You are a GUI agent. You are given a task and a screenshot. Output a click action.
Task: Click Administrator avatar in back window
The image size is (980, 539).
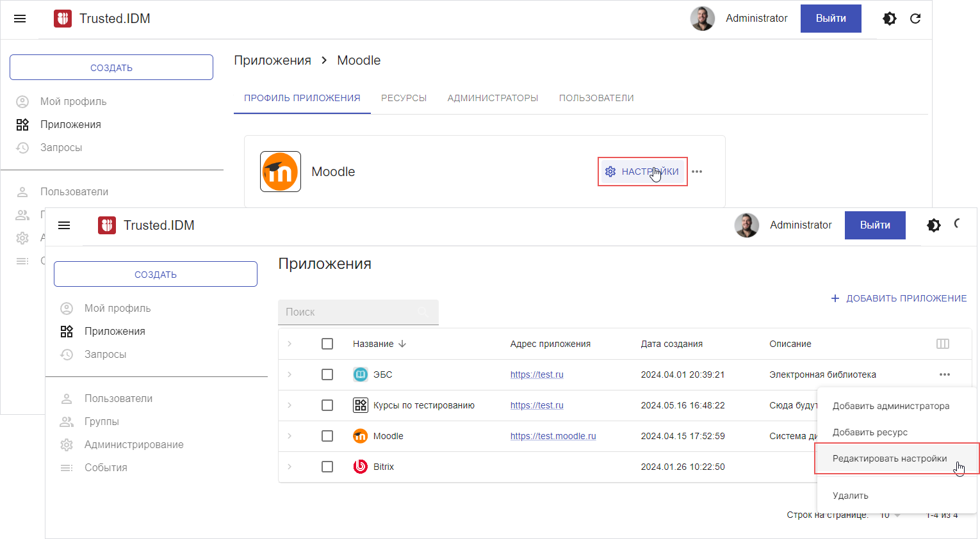click(x=703, y=19)
